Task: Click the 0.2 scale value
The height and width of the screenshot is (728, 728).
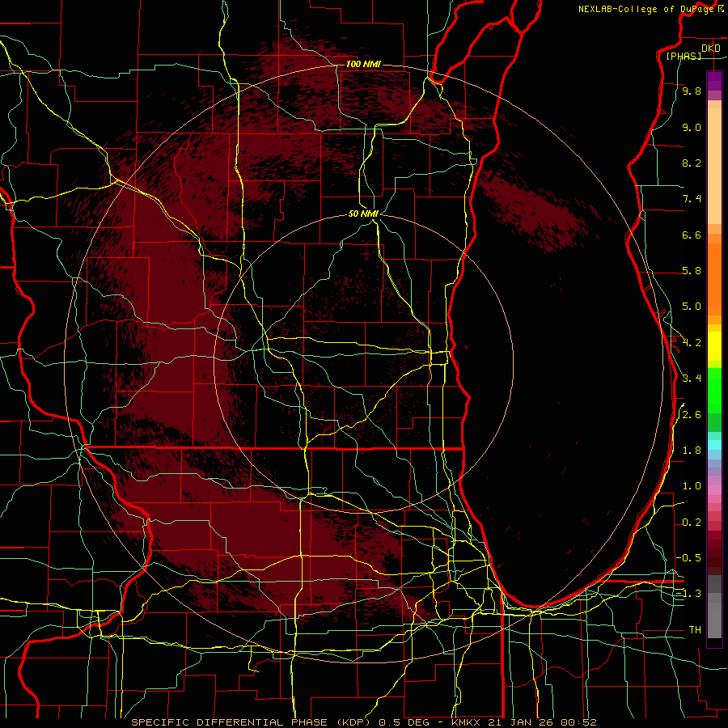Action: click(692, 523)
